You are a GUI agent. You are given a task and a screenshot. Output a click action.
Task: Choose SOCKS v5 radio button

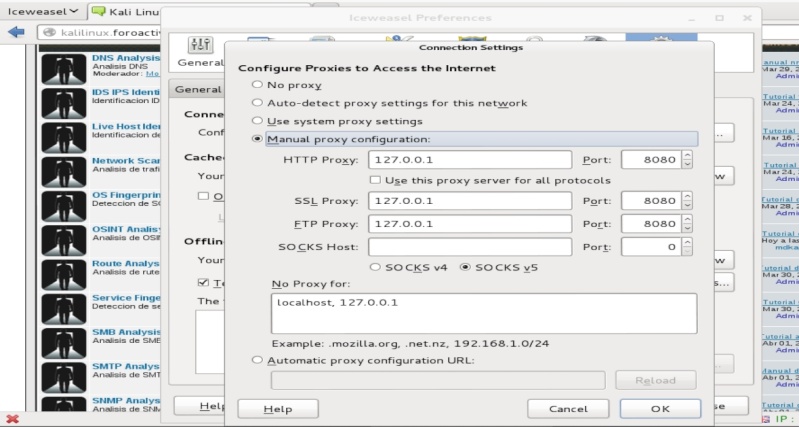tap(465, 267)
